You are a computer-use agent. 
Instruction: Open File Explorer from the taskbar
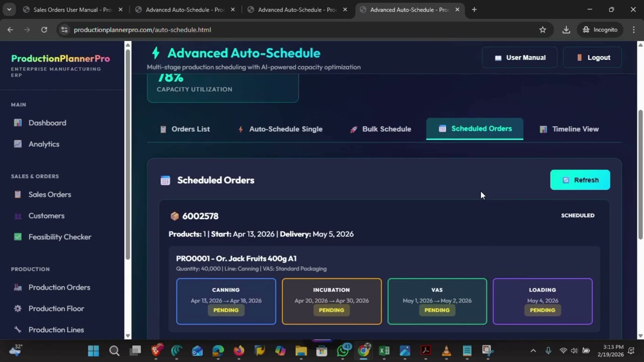click(x=301, y=350)
